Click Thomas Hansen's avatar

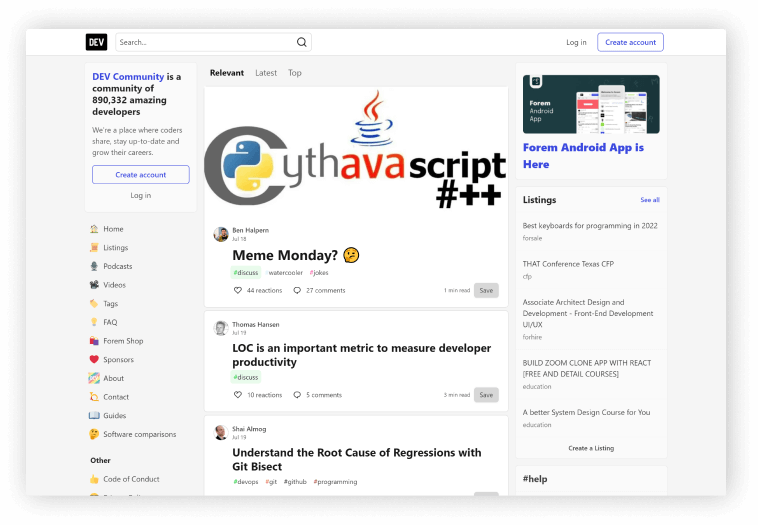click(221, 328)
